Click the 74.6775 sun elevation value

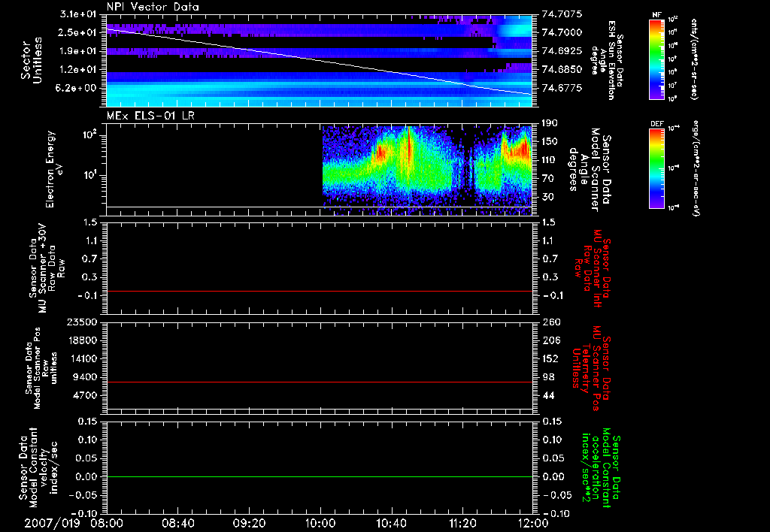(x=562, y=88)
